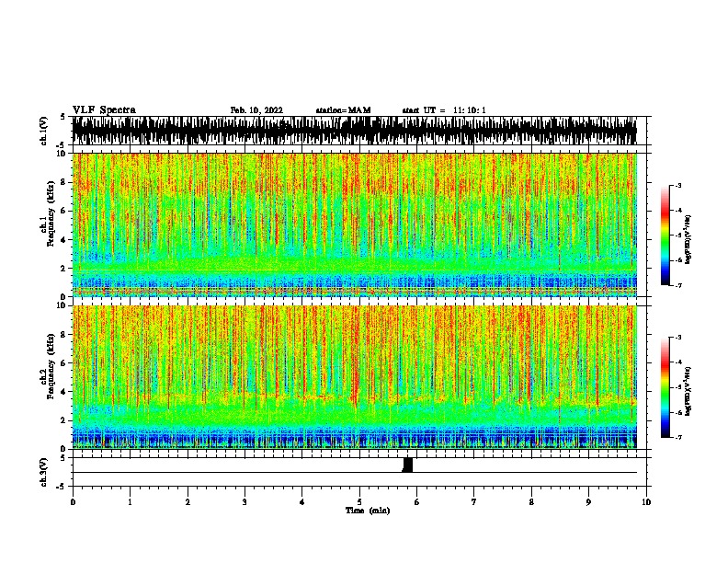Click inside the ch.1 spectrogram plot
728x563 pixels.
[x=355, y=224]
